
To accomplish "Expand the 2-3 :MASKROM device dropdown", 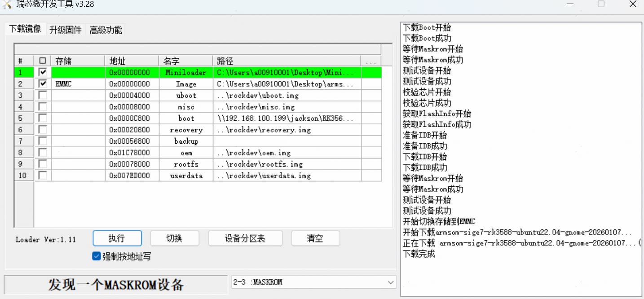I will (390, 282).
